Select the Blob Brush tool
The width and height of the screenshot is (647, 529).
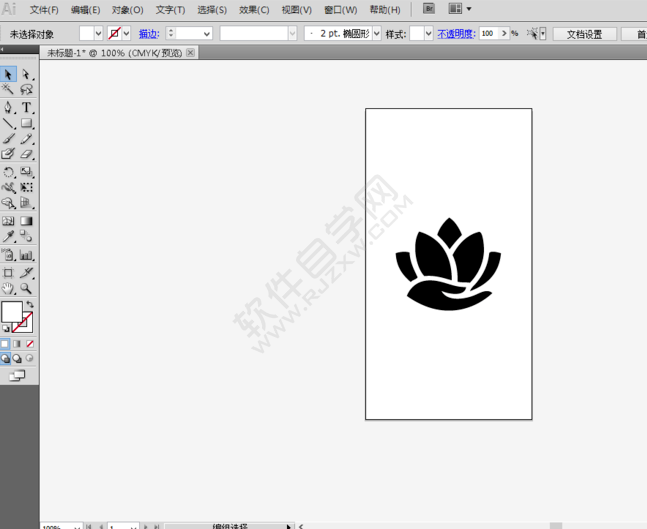[8, 154]
